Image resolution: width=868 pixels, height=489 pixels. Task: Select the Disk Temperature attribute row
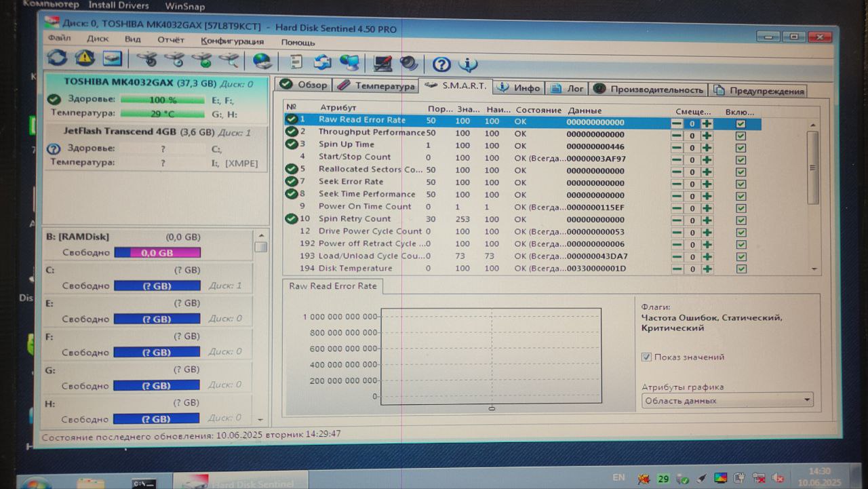(x=522, y=269)
